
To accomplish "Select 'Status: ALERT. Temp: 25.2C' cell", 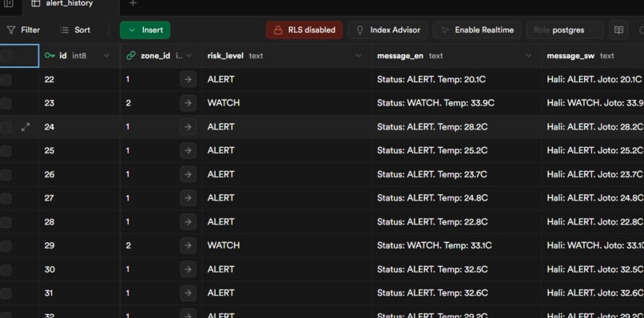I will pos(457,150).
